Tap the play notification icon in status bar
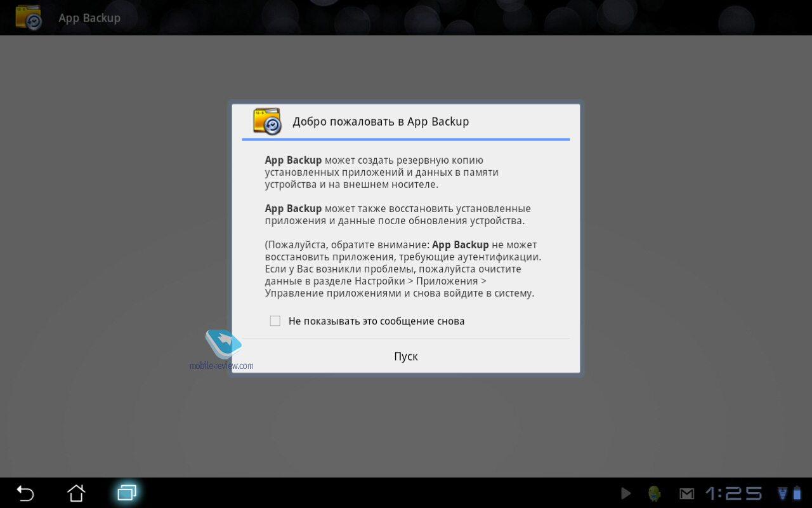The image size is (812, 508). (x=625, y=493)
